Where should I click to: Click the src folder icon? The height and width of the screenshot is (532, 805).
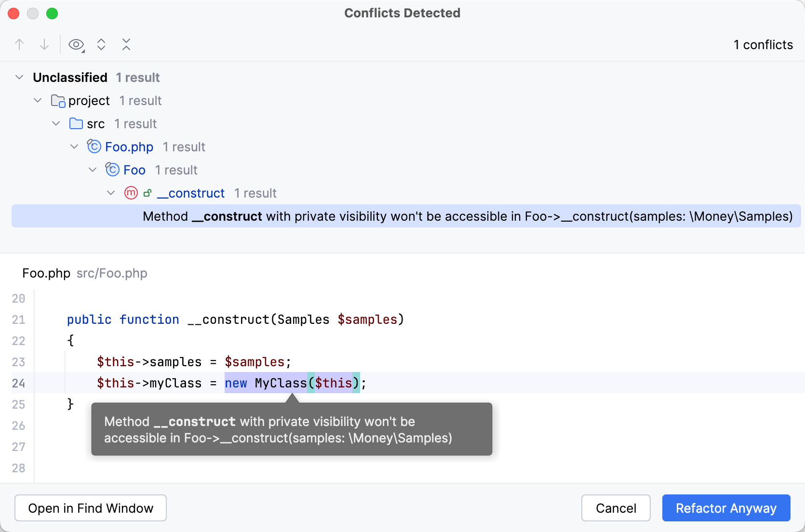pos(76,123)
